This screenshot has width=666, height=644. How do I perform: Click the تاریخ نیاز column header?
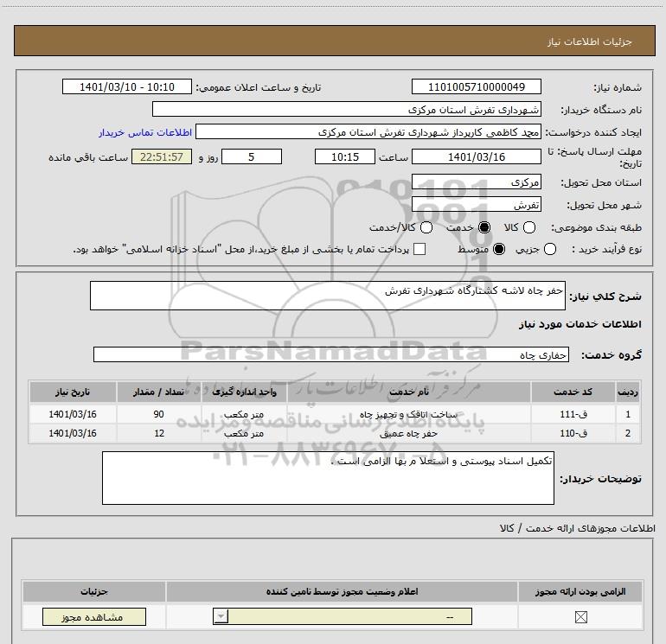click(x=73, y=392)
